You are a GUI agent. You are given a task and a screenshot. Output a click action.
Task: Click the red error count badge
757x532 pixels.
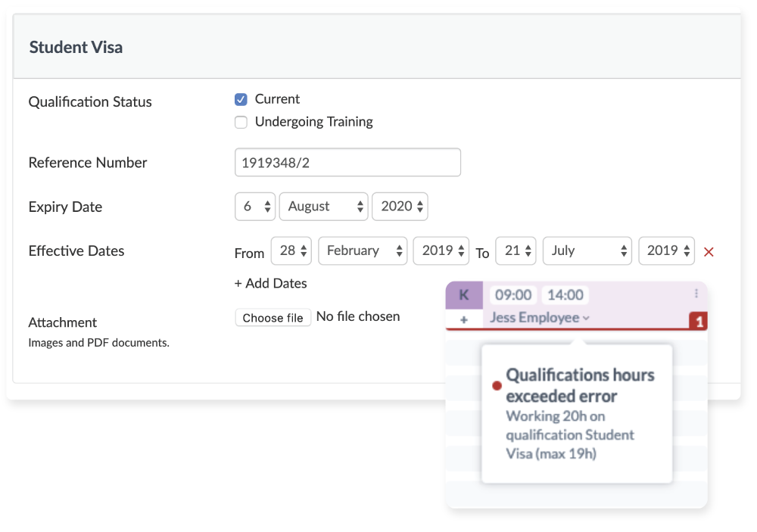click(698, 322)
